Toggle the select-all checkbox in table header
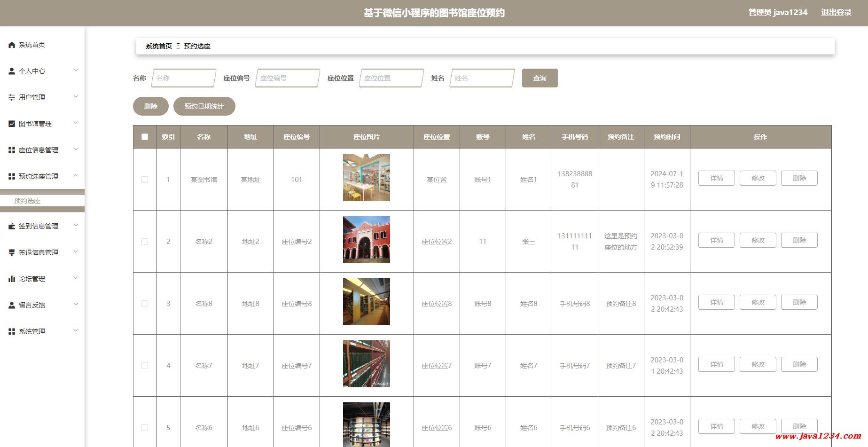Image resolution: width=868 pixels, height=447 pixels. click(145, 137)
